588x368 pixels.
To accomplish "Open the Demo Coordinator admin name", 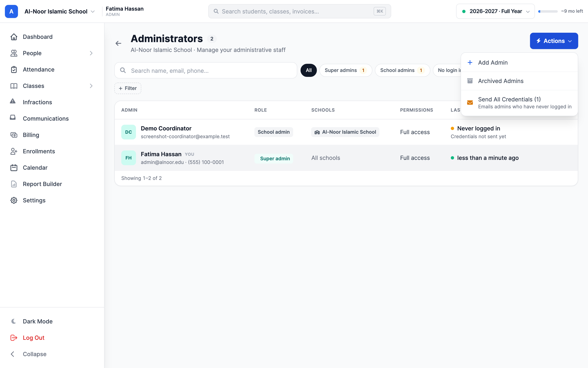I will click(166, 128).
